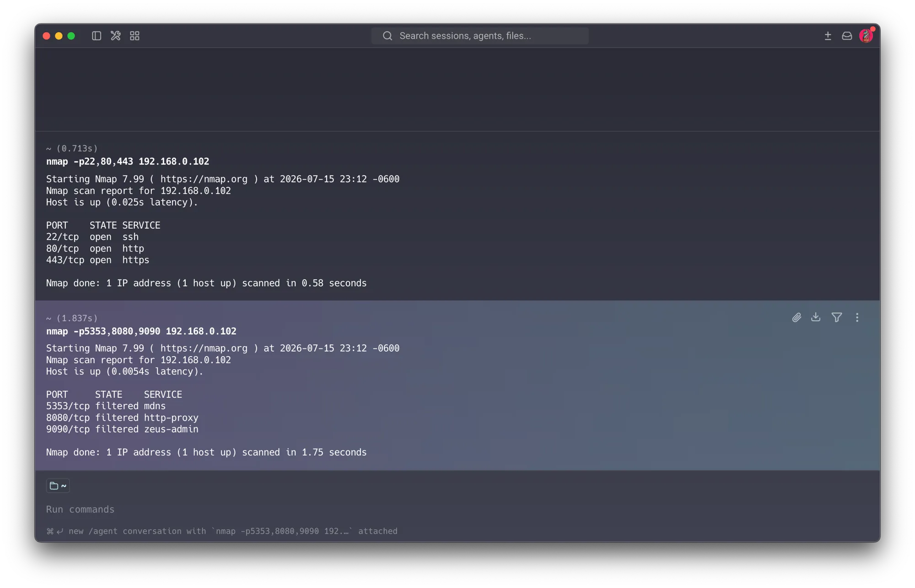The height and width of the screenshot is (588, 915).
Task: Click the '8080/tcp filtered http-proxy' row
Action: 122,417
